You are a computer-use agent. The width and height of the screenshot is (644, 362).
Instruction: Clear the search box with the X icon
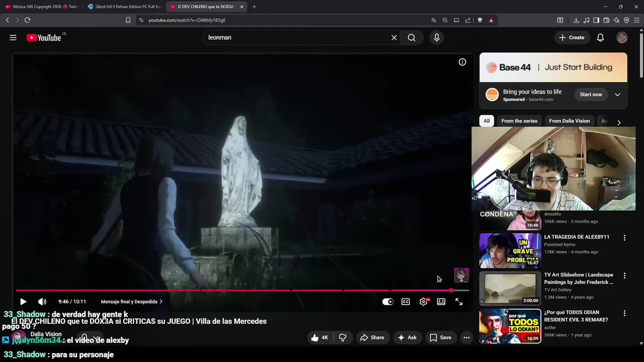(x=394, y=38)
